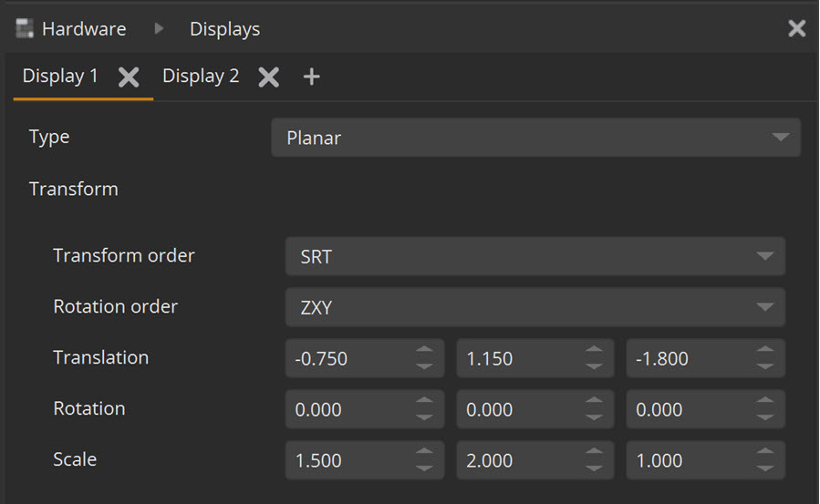This screenshot has width=820, height=504.
Task: Add a new display tab
Action: (311, 77)
